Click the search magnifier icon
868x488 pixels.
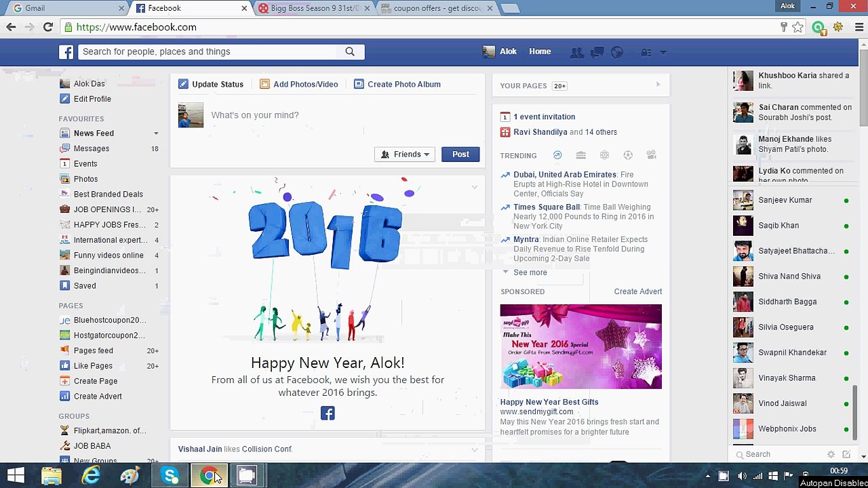pyautogui.click(x=350, y=52)
